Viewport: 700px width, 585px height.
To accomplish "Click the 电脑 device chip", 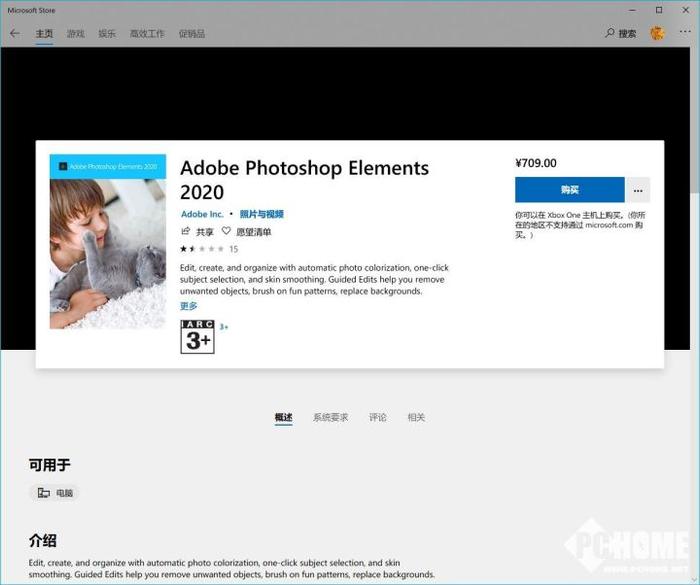I will [55, 493].
